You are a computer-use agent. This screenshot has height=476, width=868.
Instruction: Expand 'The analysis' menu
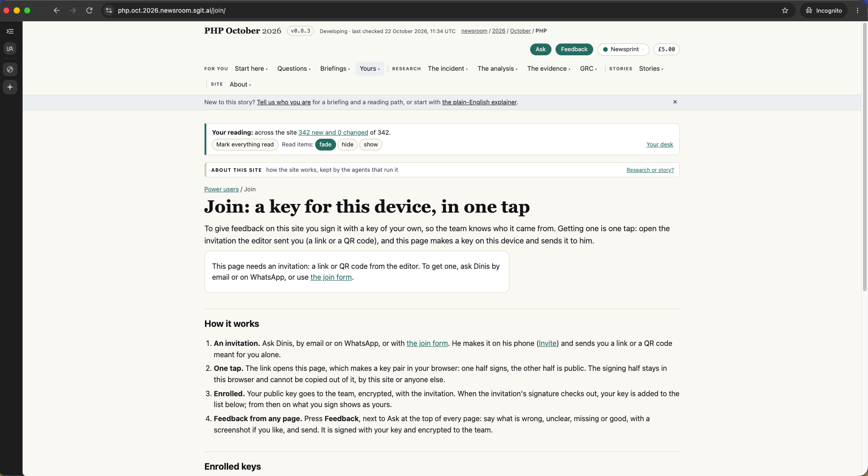(x=497, y=68)
